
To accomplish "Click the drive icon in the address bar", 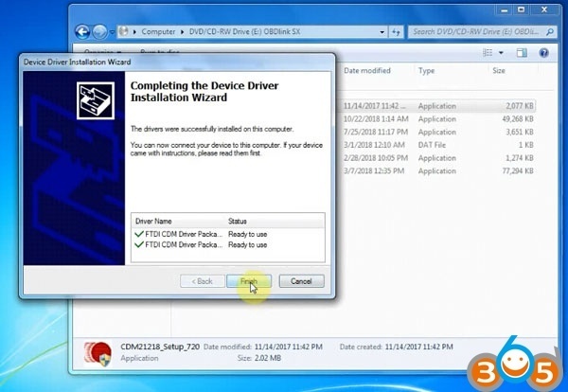I will (124, 31).
